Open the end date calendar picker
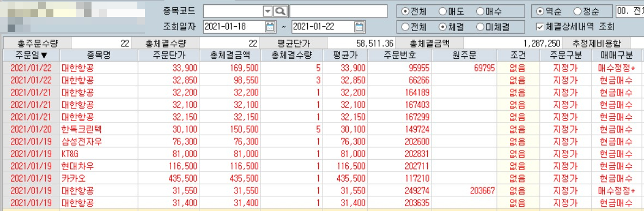The height and width of the screenshot is (211, 644). click(x=359, y=27)
